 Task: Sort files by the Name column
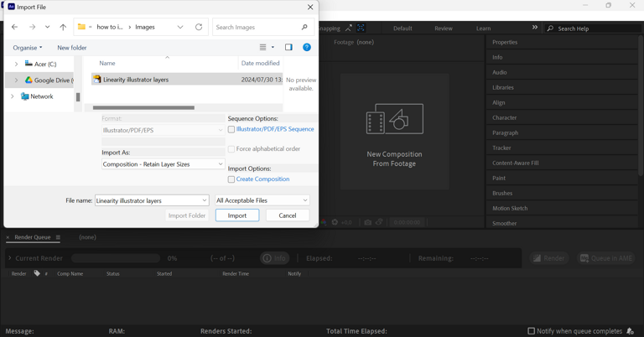point(107,63)
